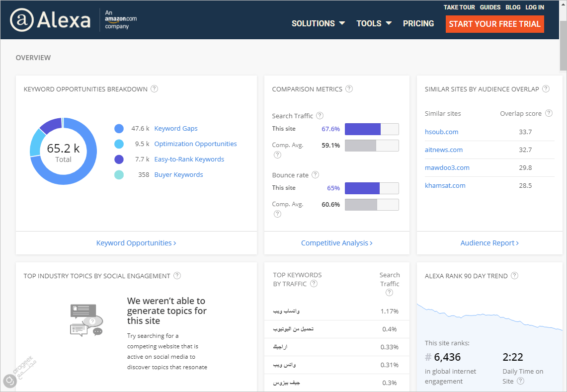
Task: Click the Search Traffic This site bar
Action: (372, 129)
